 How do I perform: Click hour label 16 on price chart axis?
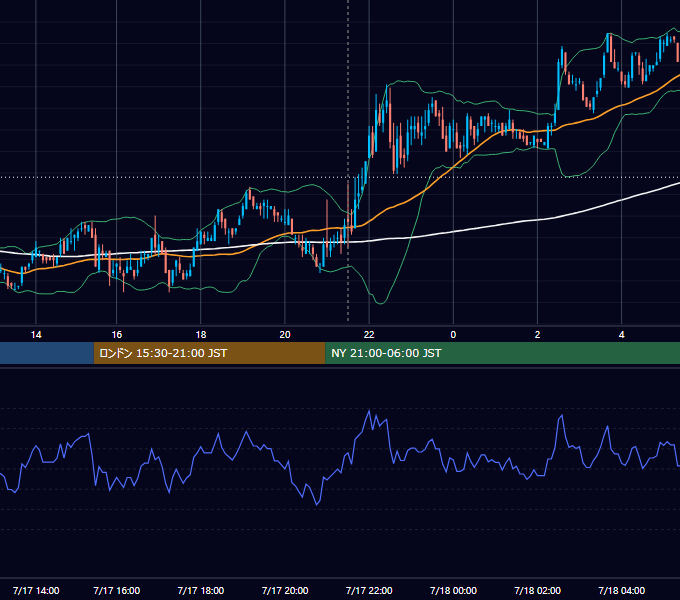117,335
